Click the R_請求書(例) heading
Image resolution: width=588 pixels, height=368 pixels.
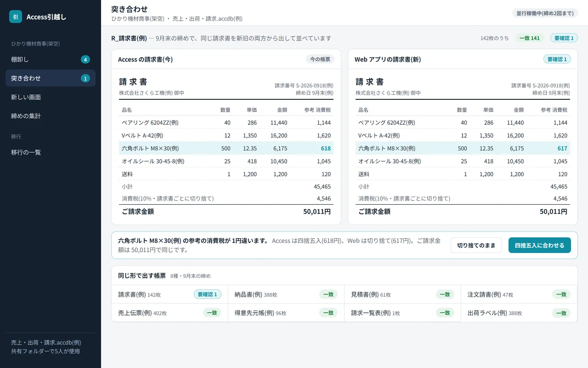click(129, 38)
